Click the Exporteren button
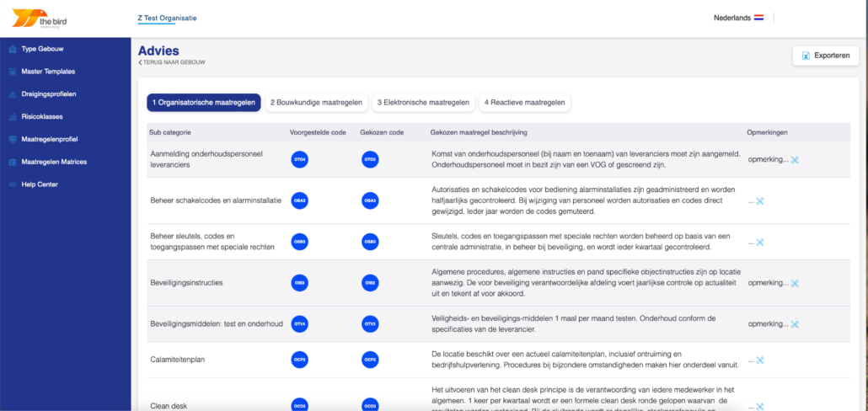868x411 pixels. coord(826,56)
